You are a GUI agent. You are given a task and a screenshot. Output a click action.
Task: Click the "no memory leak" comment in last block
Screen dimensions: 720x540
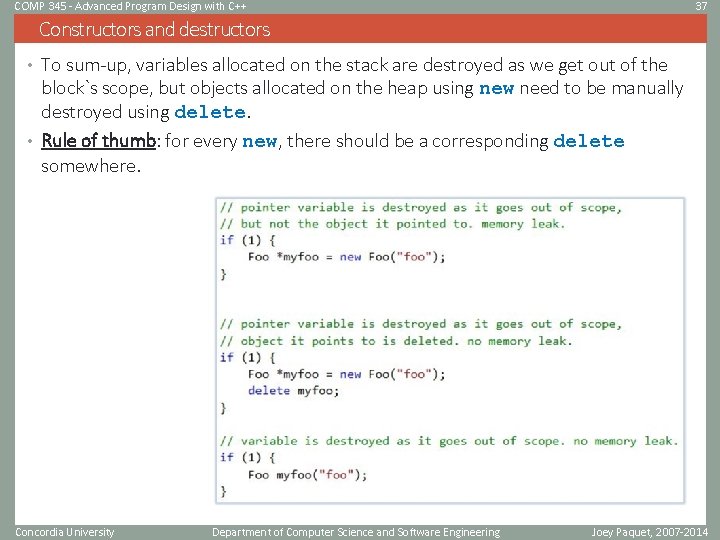626,441
